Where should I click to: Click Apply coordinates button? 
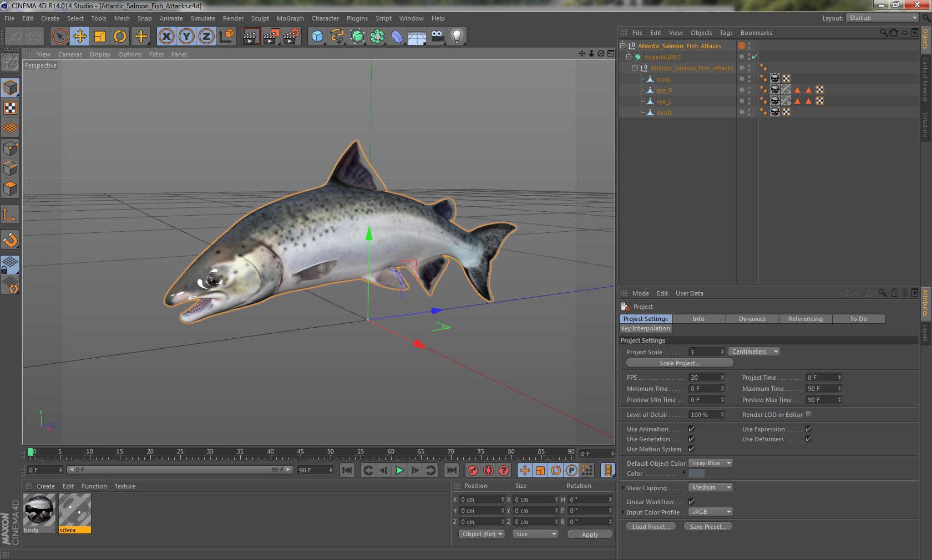pyautogui.click(x=590, y=534)
